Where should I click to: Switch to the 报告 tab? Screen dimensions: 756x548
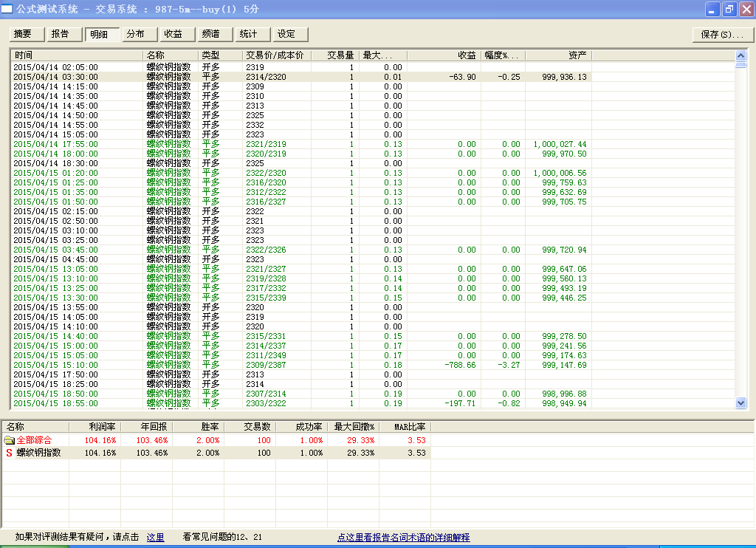(x=65, y=34)
